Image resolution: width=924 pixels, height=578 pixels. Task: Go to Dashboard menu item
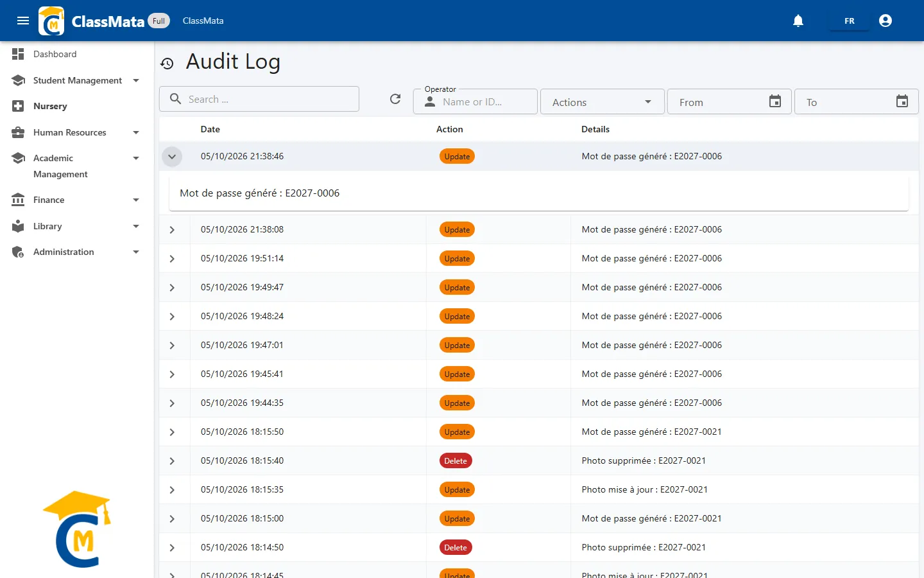(55, 54)
